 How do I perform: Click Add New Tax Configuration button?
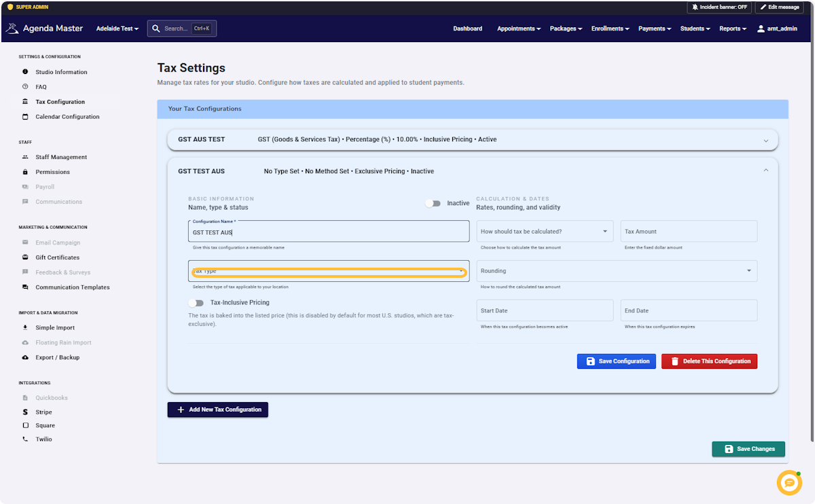coord(218,410)
